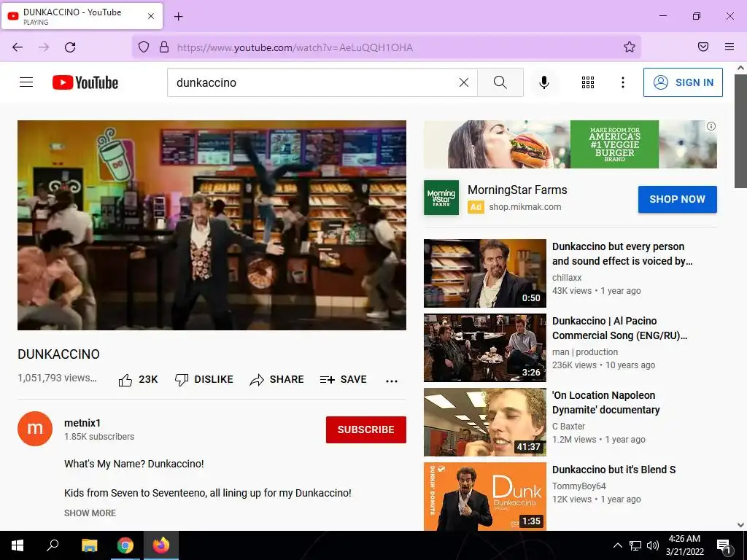747x560 pixels.
Task: Open tracking protection shield icon
Action: click(144, 47)
